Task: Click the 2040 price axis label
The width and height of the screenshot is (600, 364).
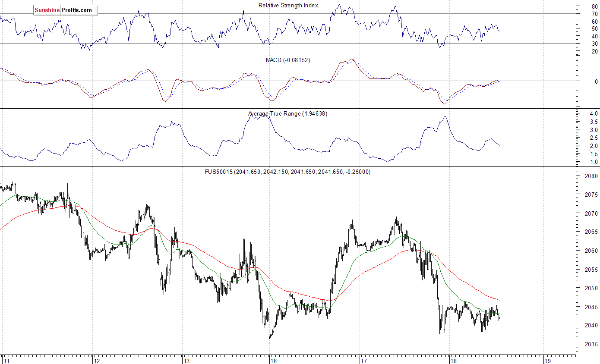Action: (x=591, y=325)
